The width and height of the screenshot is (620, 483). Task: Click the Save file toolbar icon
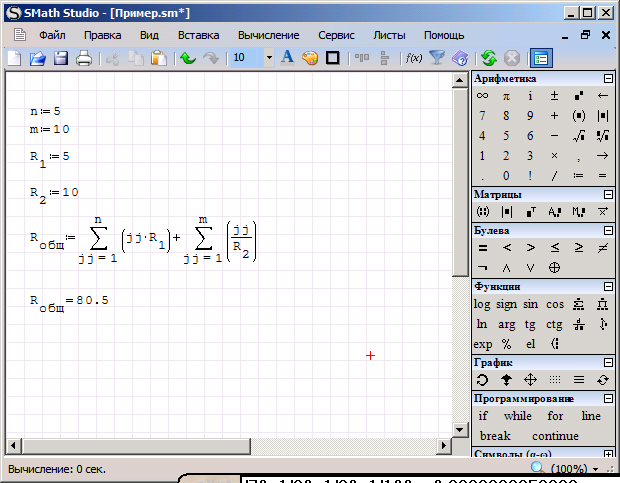[x=61, y=58]
